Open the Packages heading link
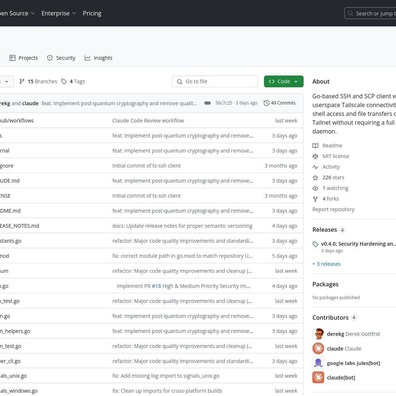 coord(325,284)
